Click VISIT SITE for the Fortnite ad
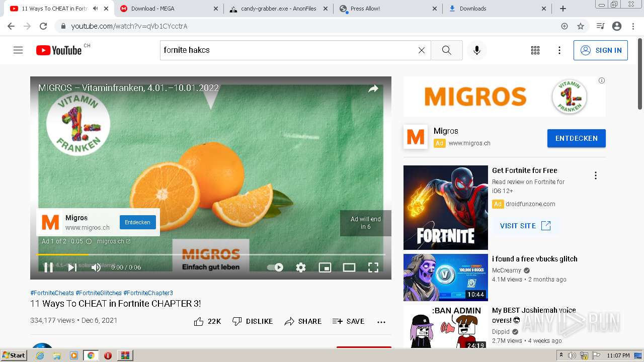The width and height of the screenshot is (644, 362). (526, 226)
